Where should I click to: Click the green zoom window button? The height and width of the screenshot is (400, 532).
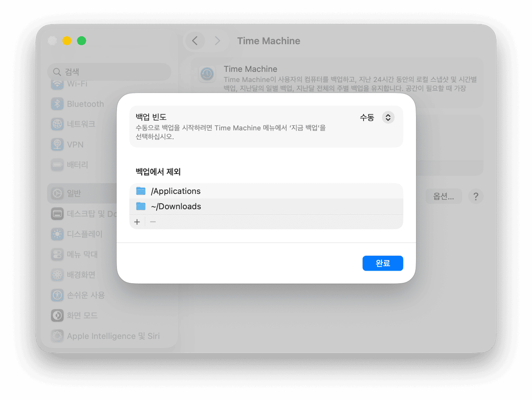[81, 41]
